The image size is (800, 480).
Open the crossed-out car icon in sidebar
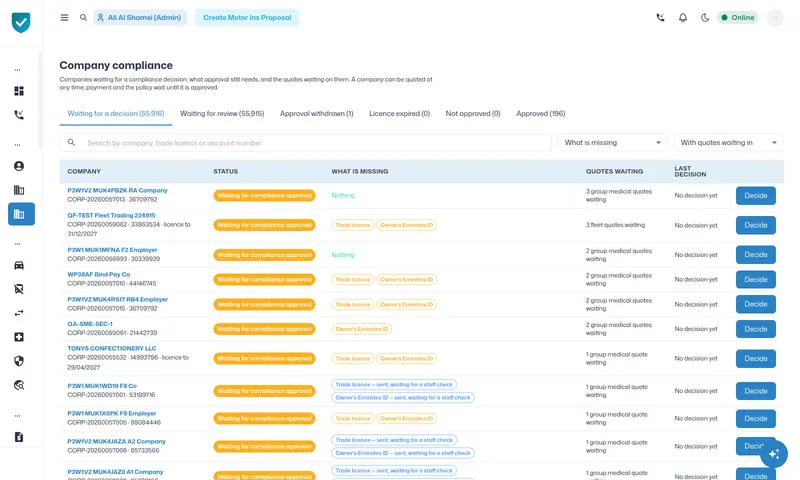[19, 289]
